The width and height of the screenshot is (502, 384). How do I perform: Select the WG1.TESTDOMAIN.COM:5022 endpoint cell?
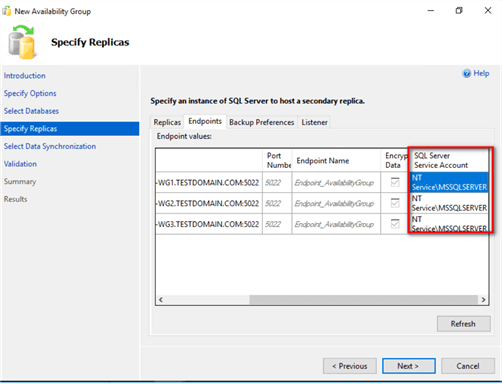pyautogui.click(x=209, y=182)
